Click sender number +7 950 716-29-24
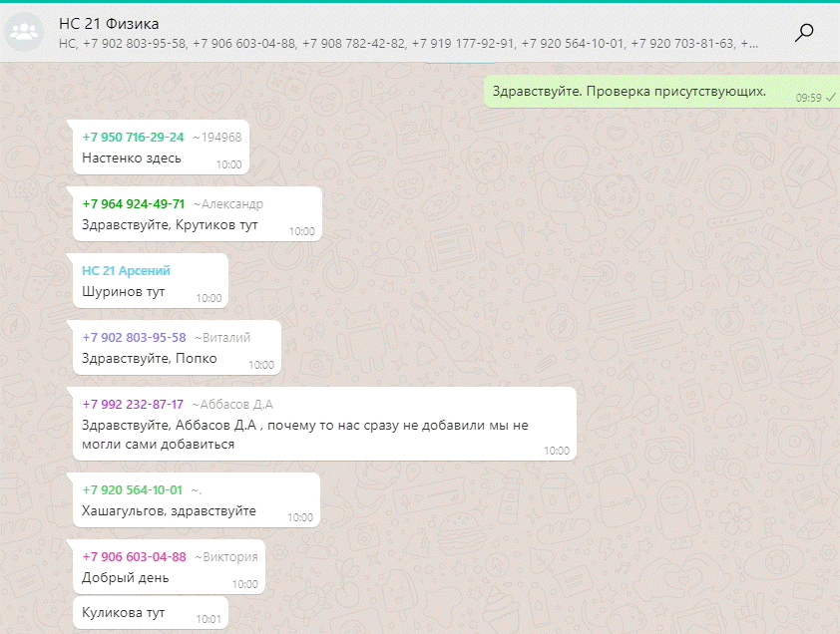This screenshot has height=634, width=840. pyautogui.click(x=133, y=138)
